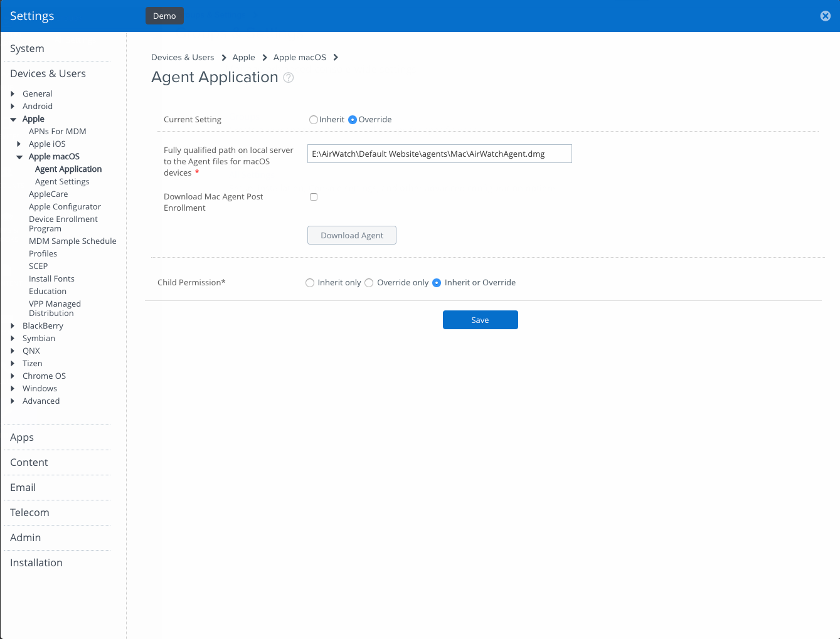Open the Content settings section
840x639 pixels.
(x=29, y=463)
